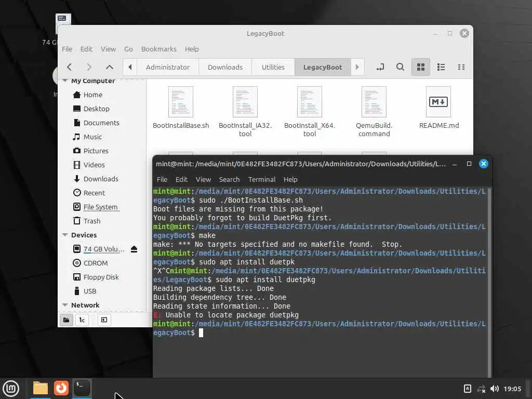532x399 pixels.
Task: Switch to compact view
Action: [461, 67]
